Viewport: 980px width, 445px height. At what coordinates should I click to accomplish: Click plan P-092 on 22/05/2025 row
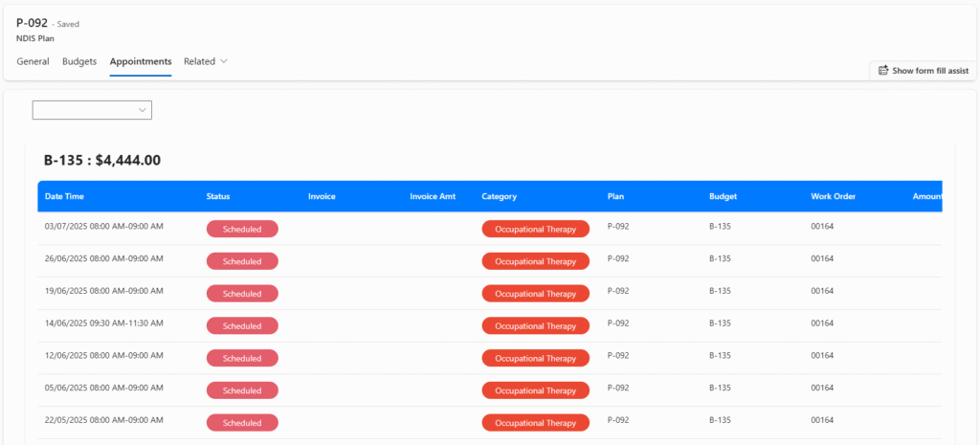pos(618,421)
